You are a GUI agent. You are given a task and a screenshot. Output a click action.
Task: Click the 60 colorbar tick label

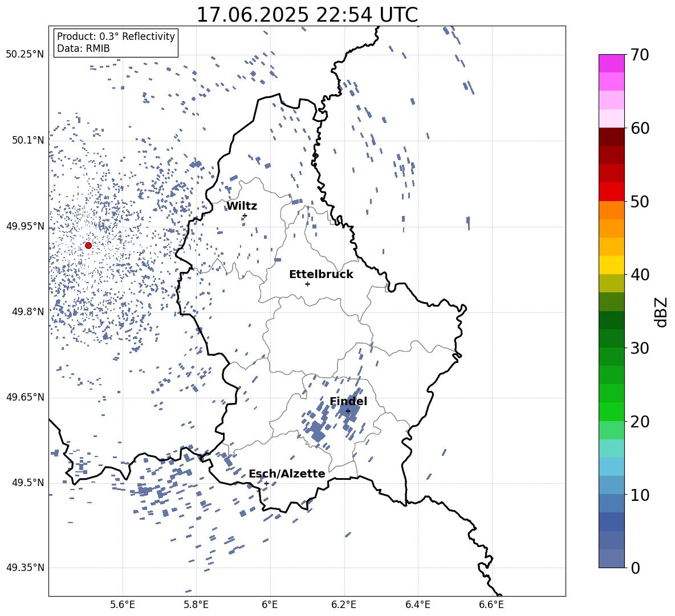(640, 128)
